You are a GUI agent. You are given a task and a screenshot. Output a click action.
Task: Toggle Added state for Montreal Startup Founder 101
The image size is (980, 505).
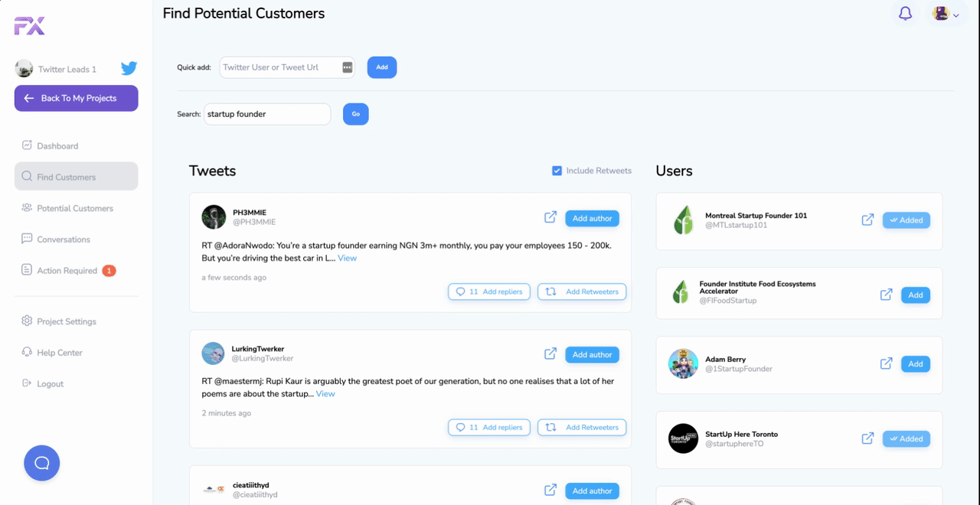(x=906, y=220)
